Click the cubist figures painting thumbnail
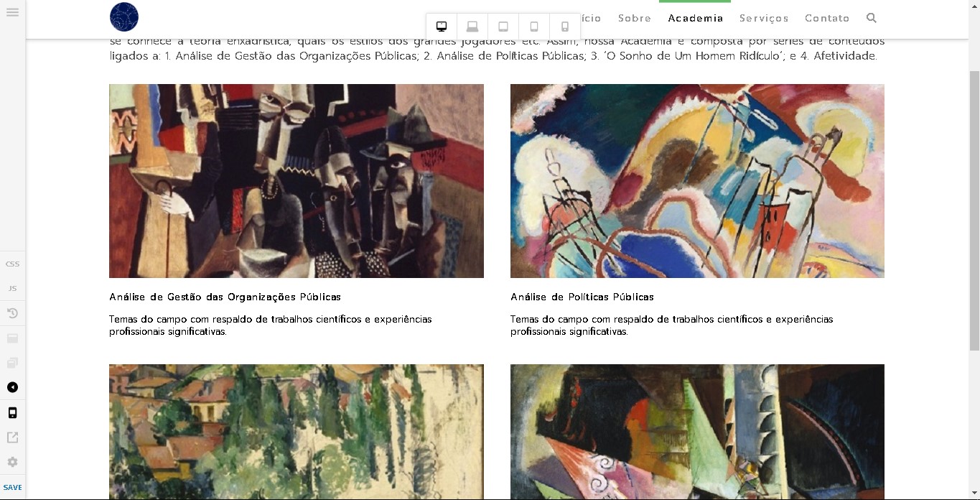Screen dimensions: 980x500 [x=297, y=181]
